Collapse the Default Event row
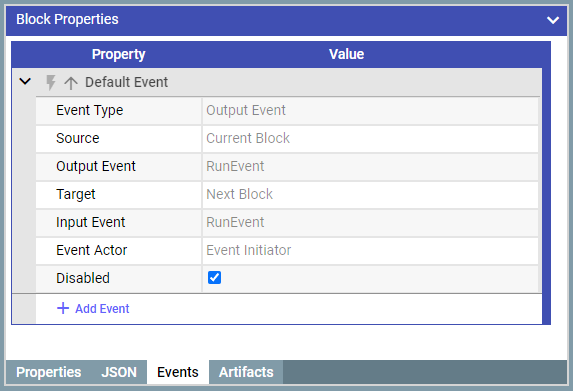This screenshot has width=573, height=391. click(x=25, y=81)
